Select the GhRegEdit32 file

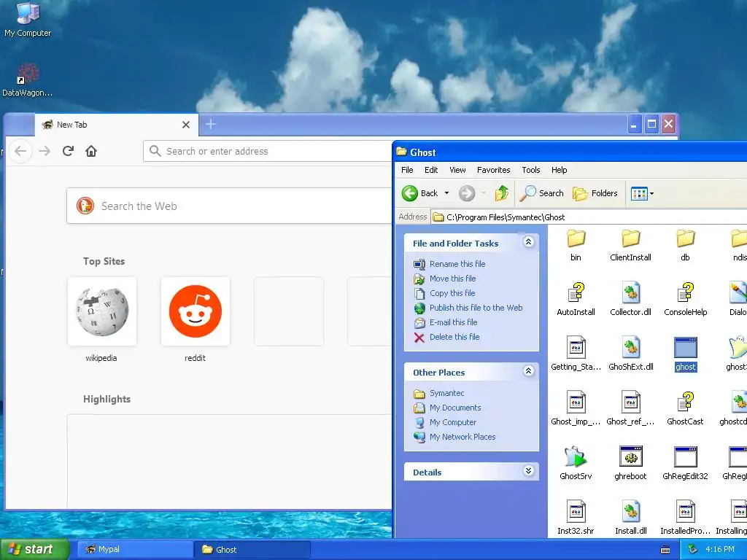tap(686, 463)
